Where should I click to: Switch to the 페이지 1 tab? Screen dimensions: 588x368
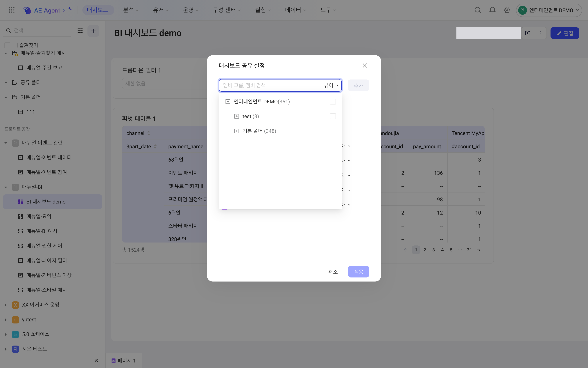123,360
